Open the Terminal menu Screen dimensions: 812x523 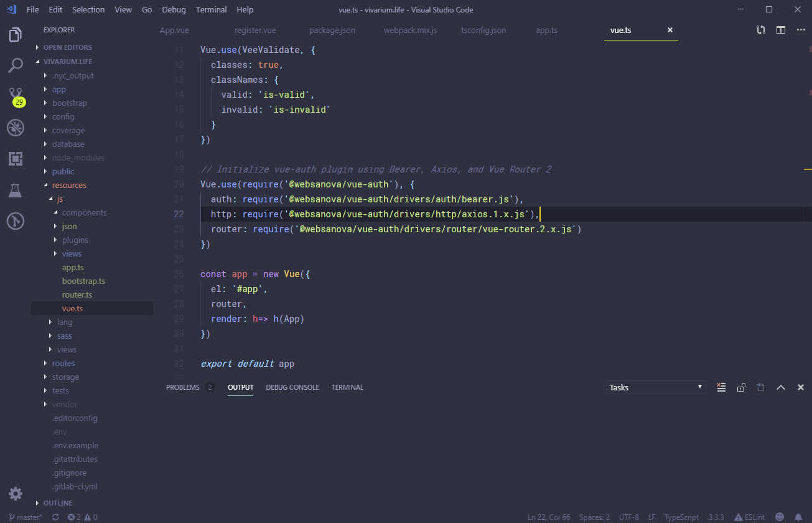pyautogui.click(x=211, y=9)
